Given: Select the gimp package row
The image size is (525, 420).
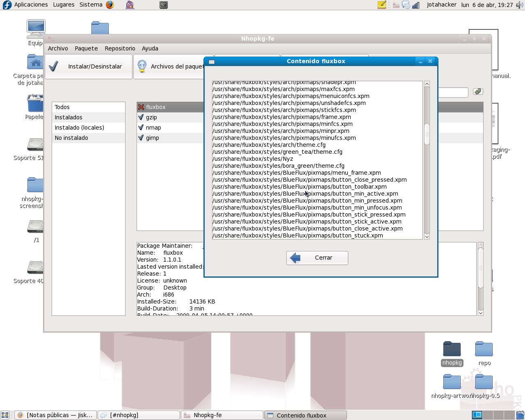Looking at the screenshot, I should pos(171,138).
